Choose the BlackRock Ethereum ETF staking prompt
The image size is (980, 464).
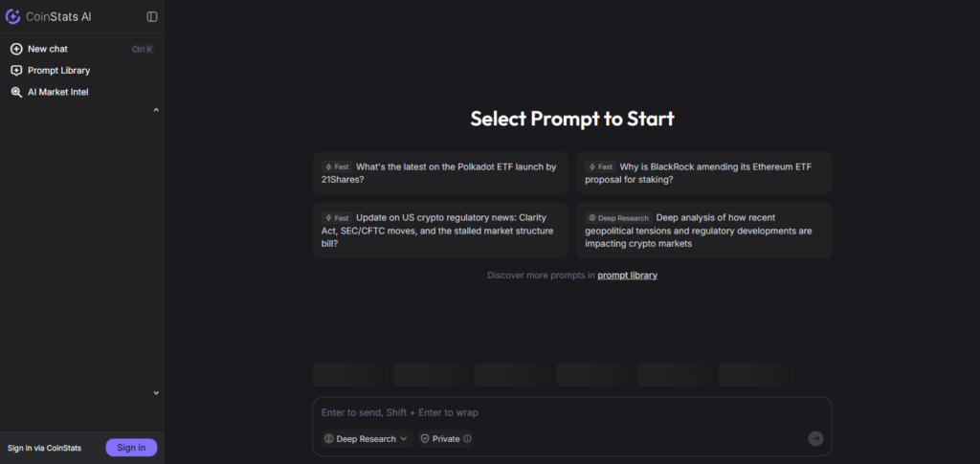tap(703, 173)
